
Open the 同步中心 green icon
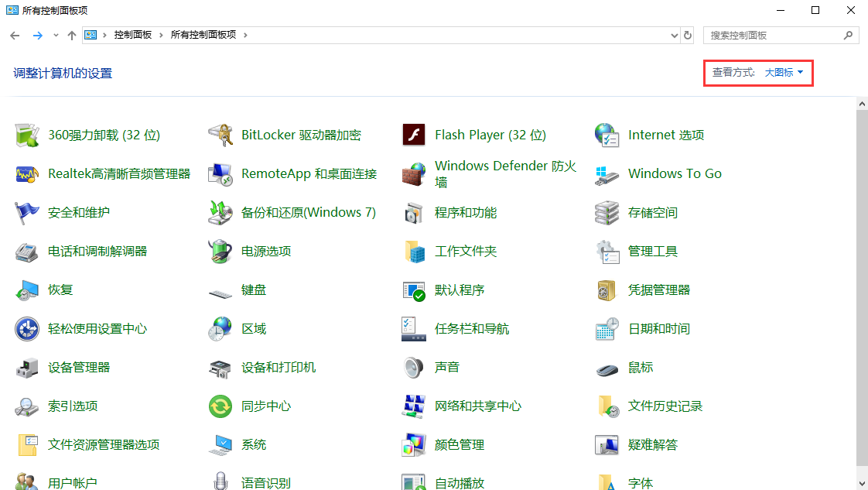[220, 406]
